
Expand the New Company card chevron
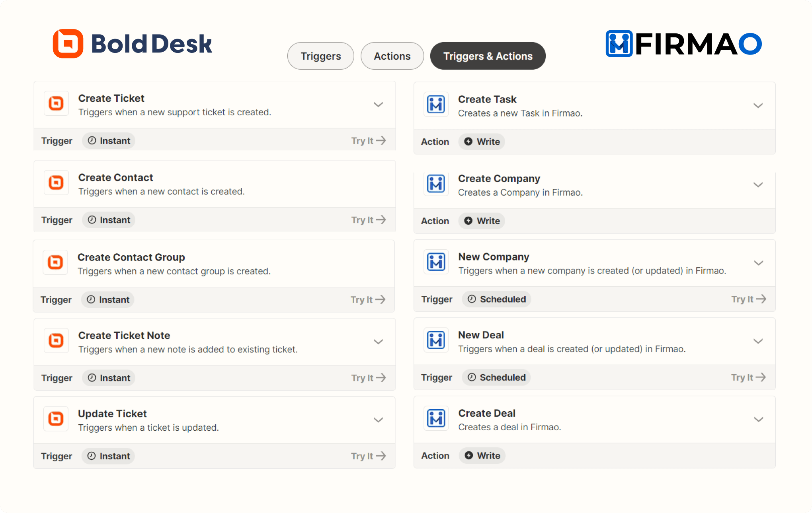(759, 263)
